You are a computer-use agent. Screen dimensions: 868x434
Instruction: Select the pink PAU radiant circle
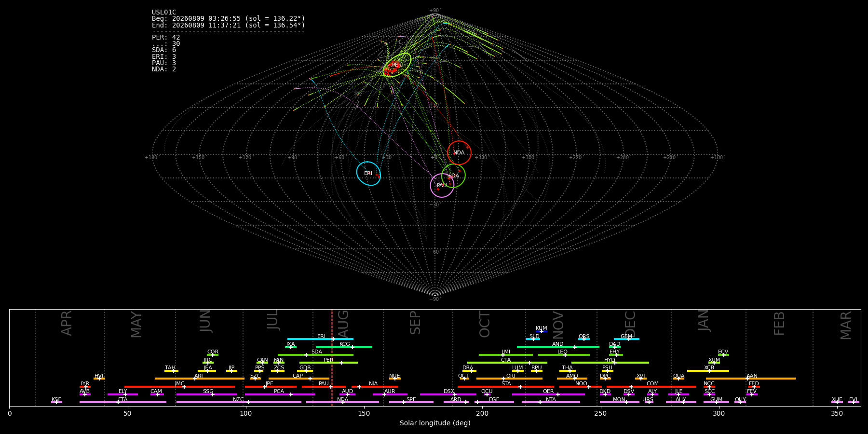[442, 186]
